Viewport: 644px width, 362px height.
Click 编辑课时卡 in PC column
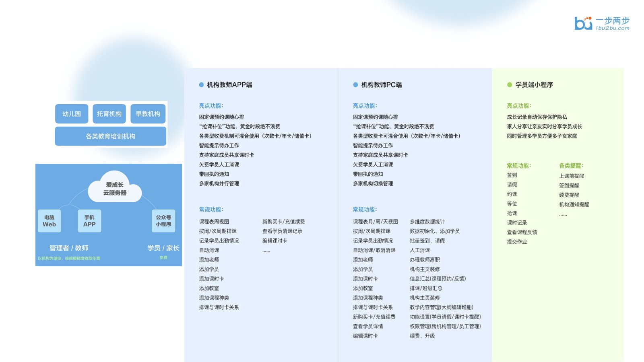(x=365, y=336)
